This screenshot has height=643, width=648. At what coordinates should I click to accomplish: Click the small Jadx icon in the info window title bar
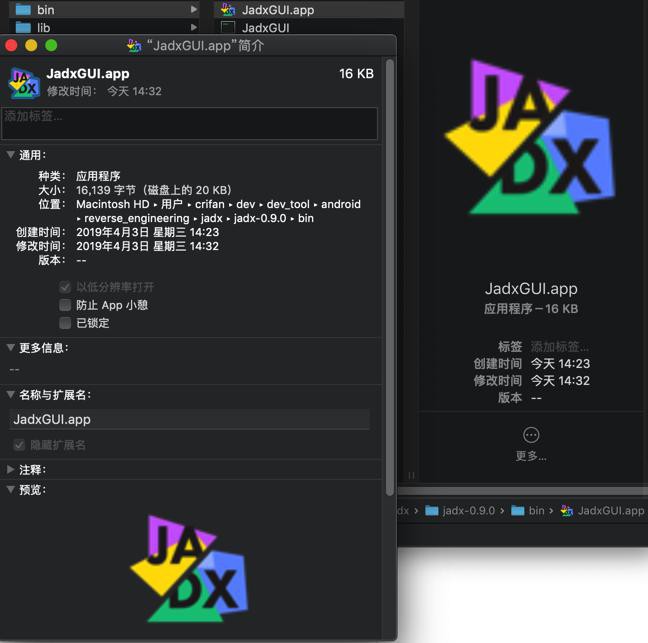coord(134,45)
